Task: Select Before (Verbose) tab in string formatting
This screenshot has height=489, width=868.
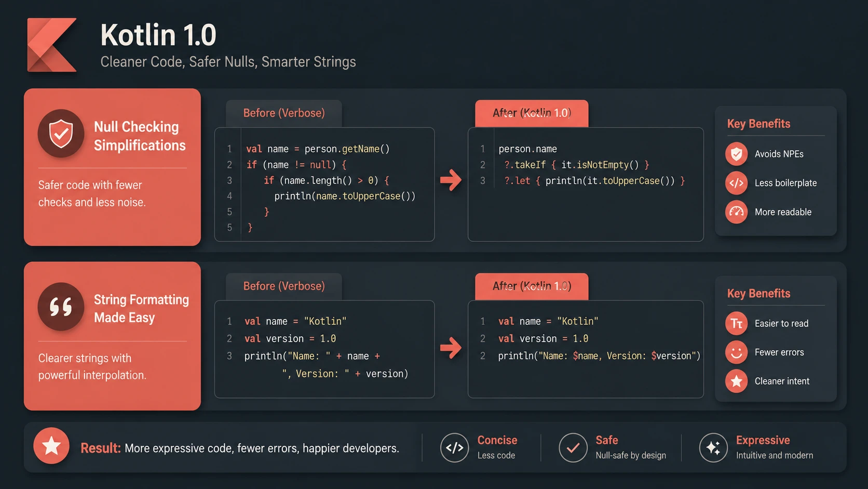Action: point(284,286)
